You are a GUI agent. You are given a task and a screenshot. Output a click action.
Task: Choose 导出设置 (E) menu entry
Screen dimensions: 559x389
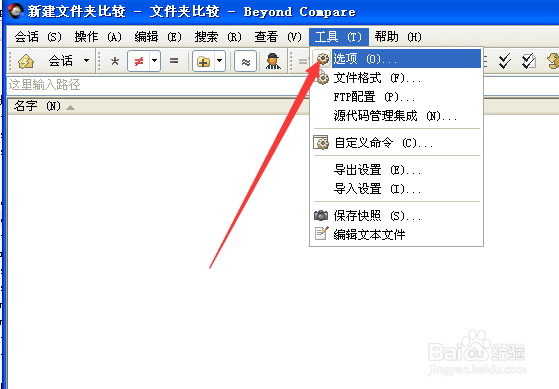(396, 170)
